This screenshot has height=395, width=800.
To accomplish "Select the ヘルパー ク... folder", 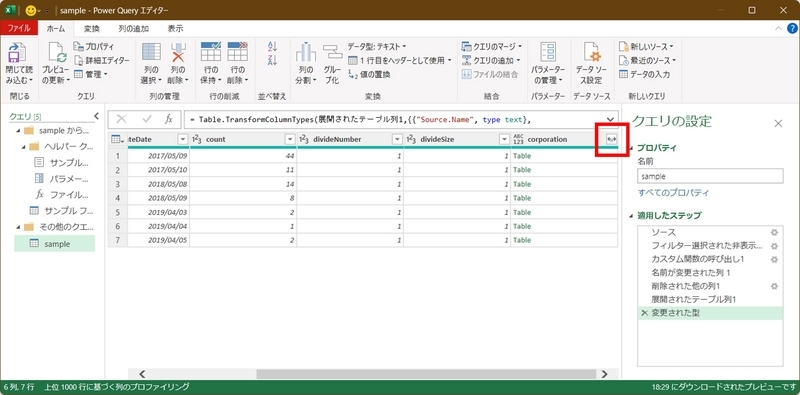I will tap(60, 146).
